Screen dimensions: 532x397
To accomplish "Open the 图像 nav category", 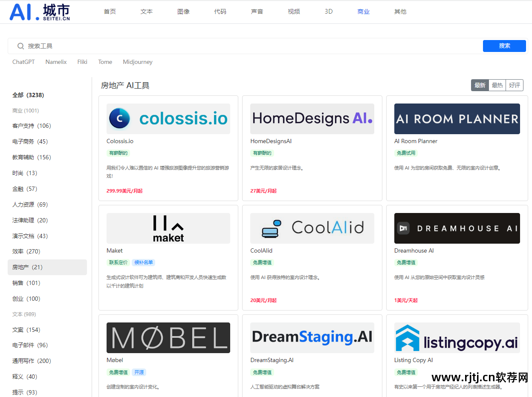I will coord(183,12).
